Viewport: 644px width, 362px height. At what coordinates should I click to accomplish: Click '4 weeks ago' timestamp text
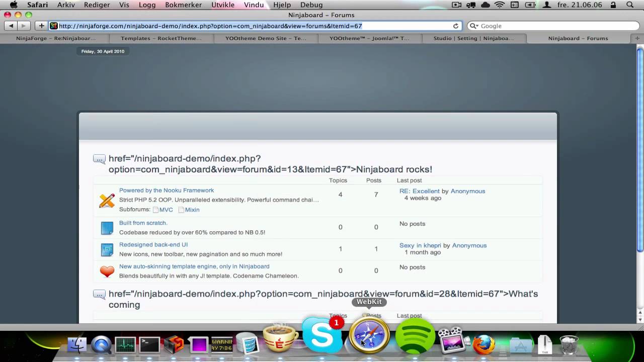coord(423,198)
